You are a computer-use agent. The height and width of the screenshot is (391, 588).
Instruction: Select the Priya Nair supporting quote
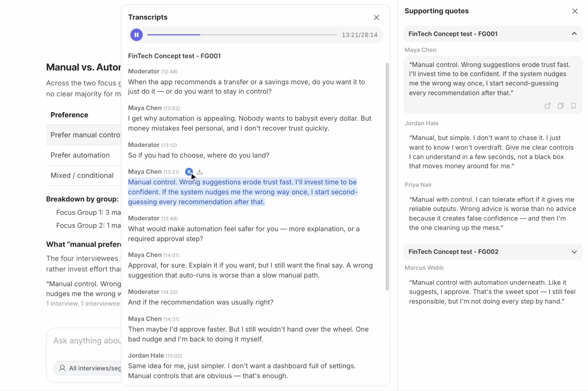(x=492, y=214)
